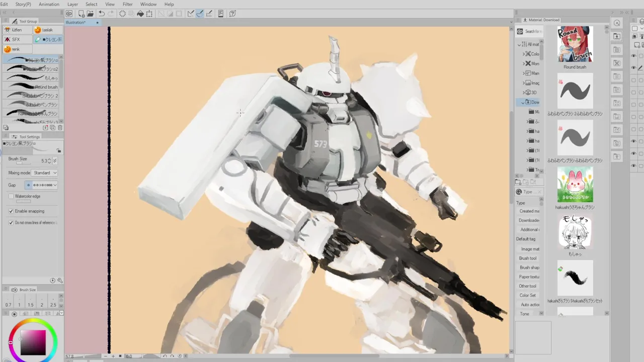
Task: Select the Round brush material thumbnail
Action: pyautogui.click(x=575, y=44)
